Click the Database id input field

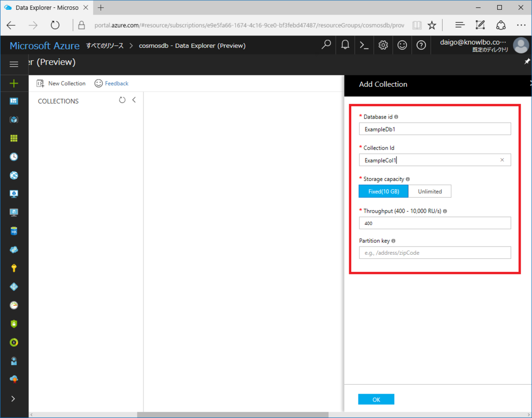[x=435, y=129]
